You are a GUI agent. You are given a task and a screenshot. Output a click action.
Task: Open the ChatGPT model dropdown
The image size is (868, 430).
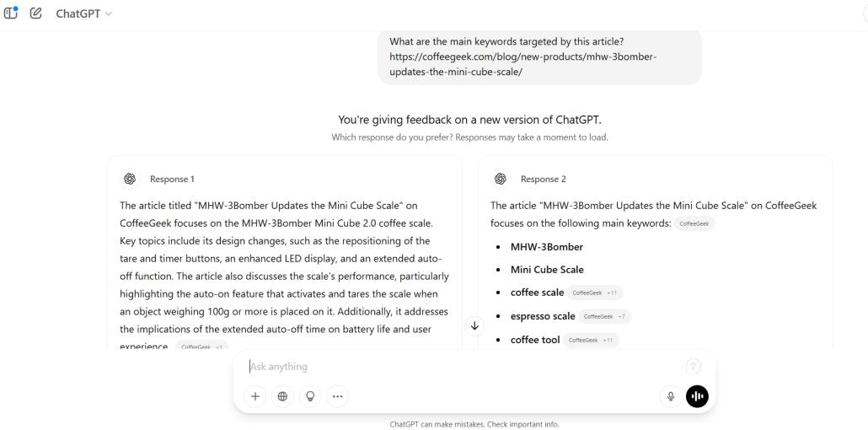pyautogui.click(x=83, y=13)
